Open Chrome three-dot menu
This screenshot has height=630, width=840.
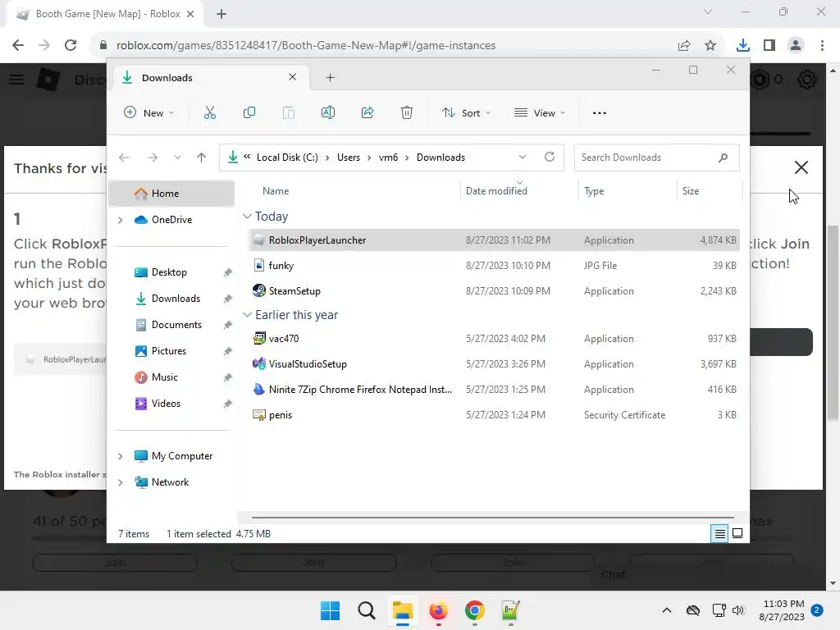(x=822, y=46)
